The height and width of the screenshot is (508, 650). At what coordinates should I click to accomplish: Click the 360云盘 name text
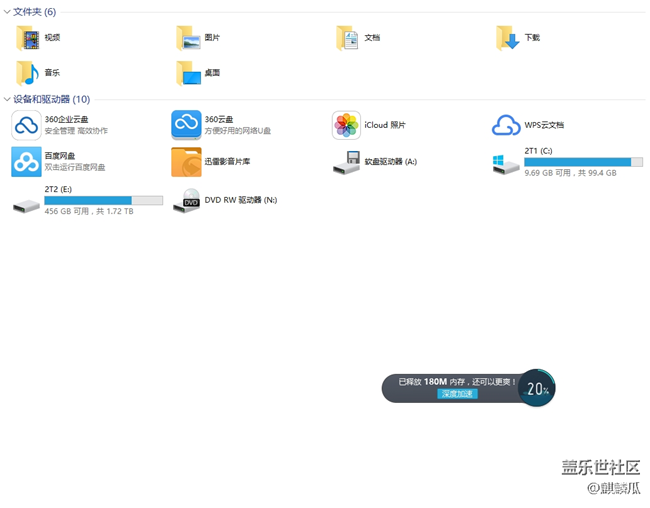pyautogui.click(x=219, y=119)
